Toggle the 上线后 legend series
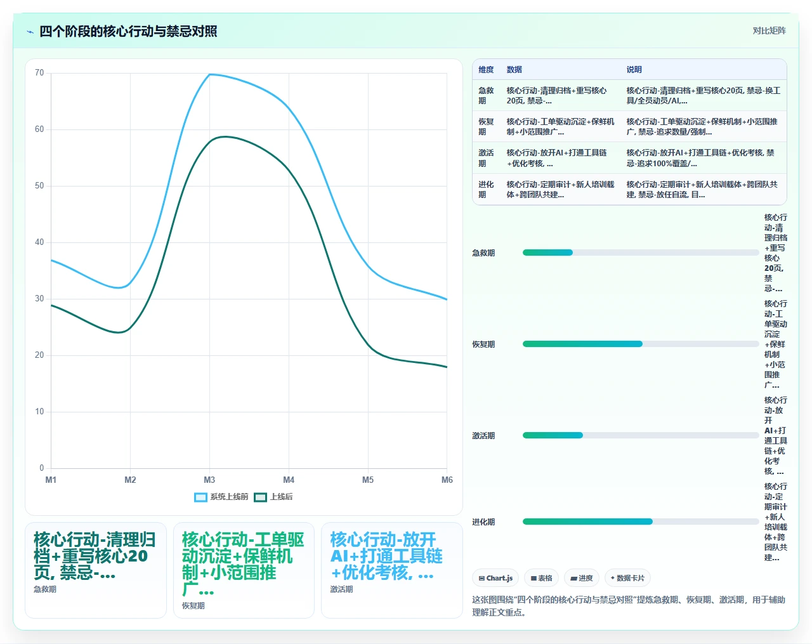This screenshot has width=812, height=644. click(273, 497)
